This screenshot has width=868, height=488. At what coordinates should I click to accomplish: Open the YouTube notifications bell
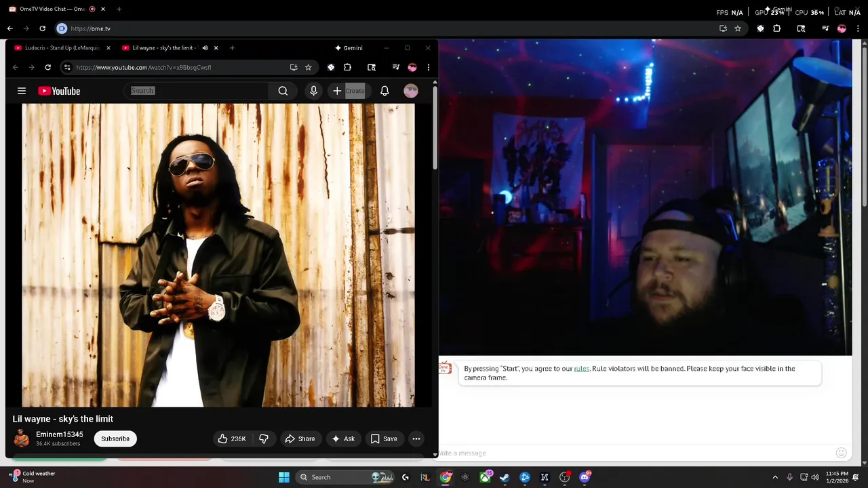click(x=384, y=91)
